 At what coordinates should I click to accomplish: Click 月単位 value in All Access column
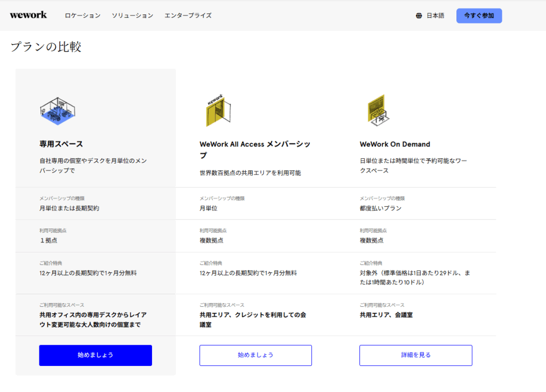208,208
